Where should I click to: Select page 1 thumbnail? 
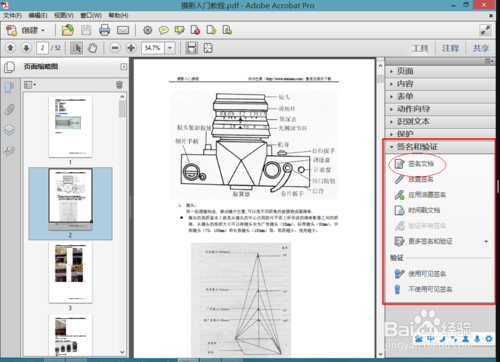(70, 127)
